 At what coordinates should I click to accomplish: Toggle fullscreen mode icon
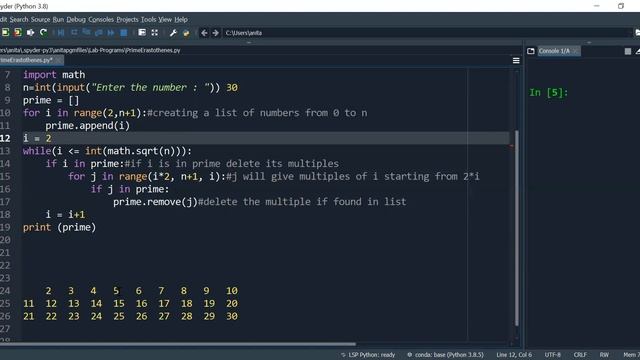(x=155, y=33)
